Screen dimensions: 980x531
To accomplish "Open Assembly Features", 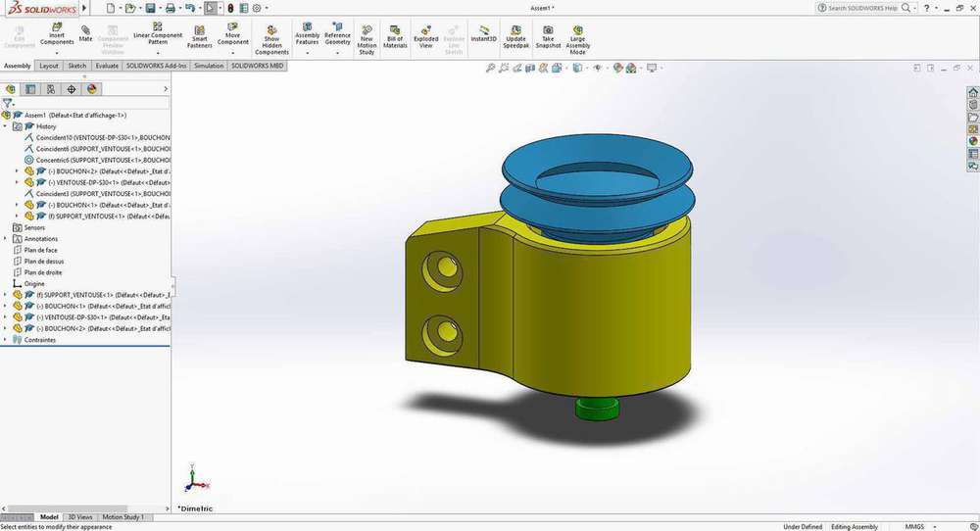I will [x=307, y=34].
